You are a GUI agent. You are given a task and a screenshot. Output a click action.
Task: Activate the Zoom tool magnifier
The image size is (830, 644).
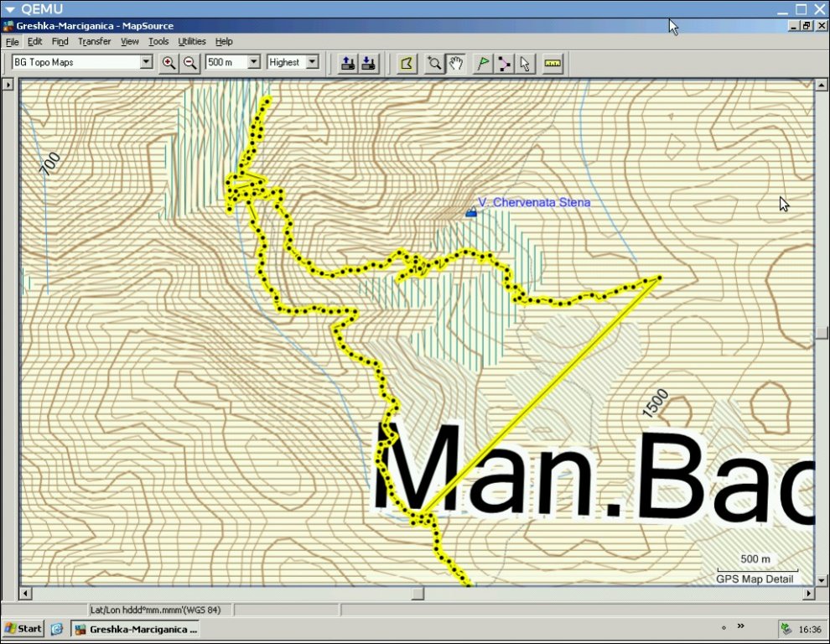click(x=434, y=63)
